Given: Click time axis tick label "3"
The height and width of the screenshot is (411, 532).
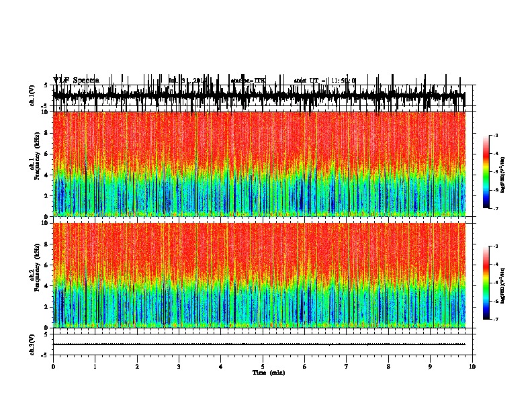Looking at the screenshot, I should (x=179, y=366).
